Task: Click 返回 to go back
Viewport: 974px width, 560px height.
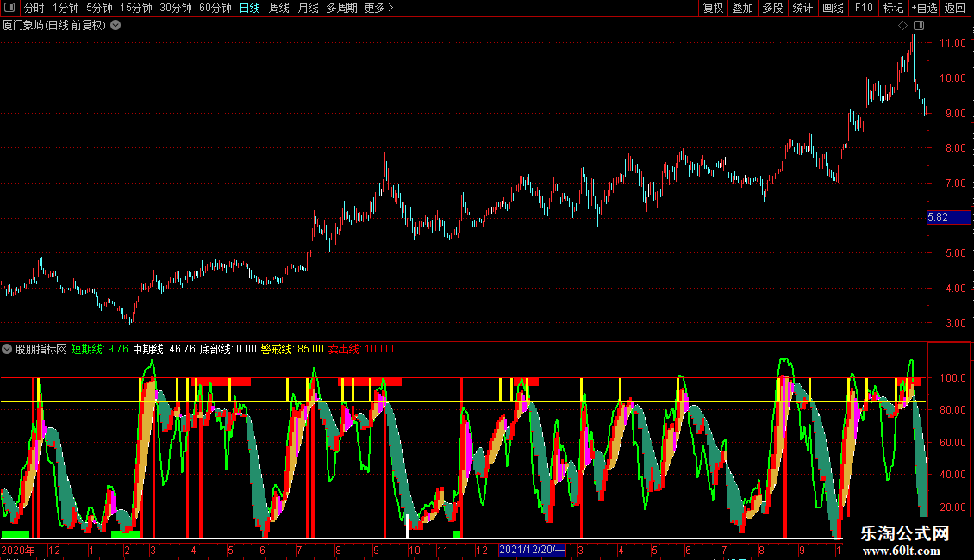Action: (x=955, y=8)
